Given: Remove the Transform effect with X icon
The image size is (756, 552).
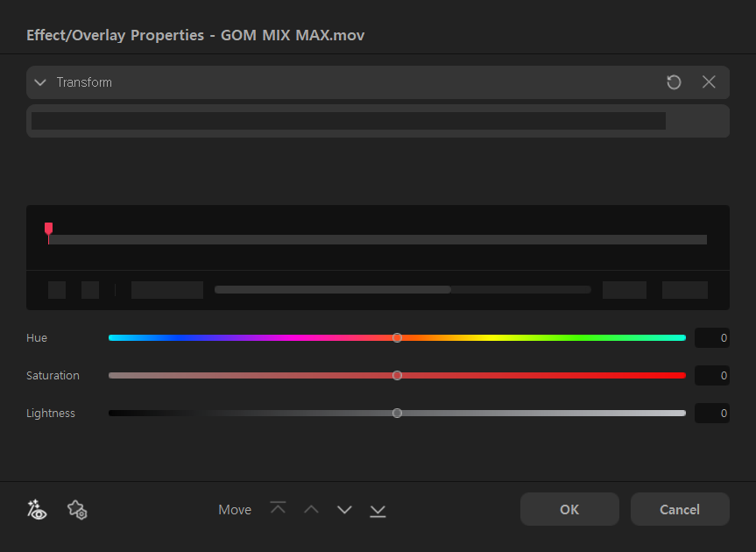Looking at the screenshot, I should (709, 82).
